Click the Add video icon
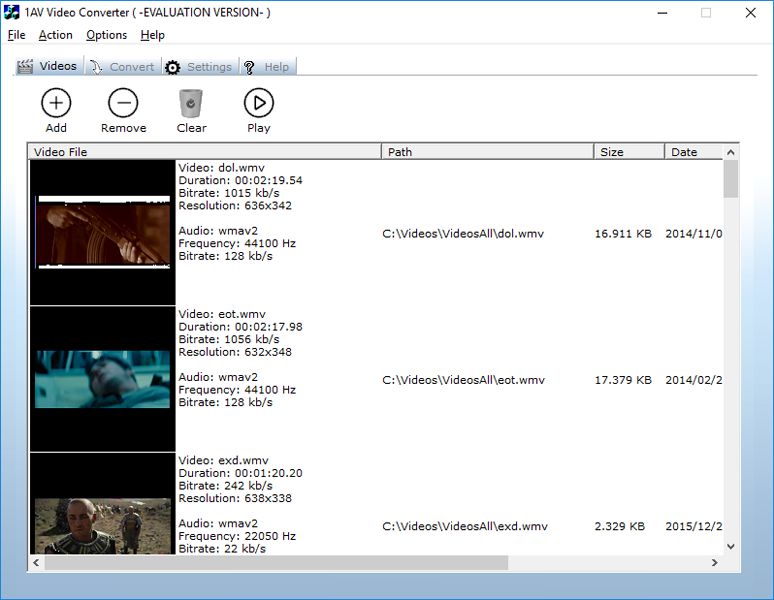Viewport: 774px width, 600px height. (56, 103)
